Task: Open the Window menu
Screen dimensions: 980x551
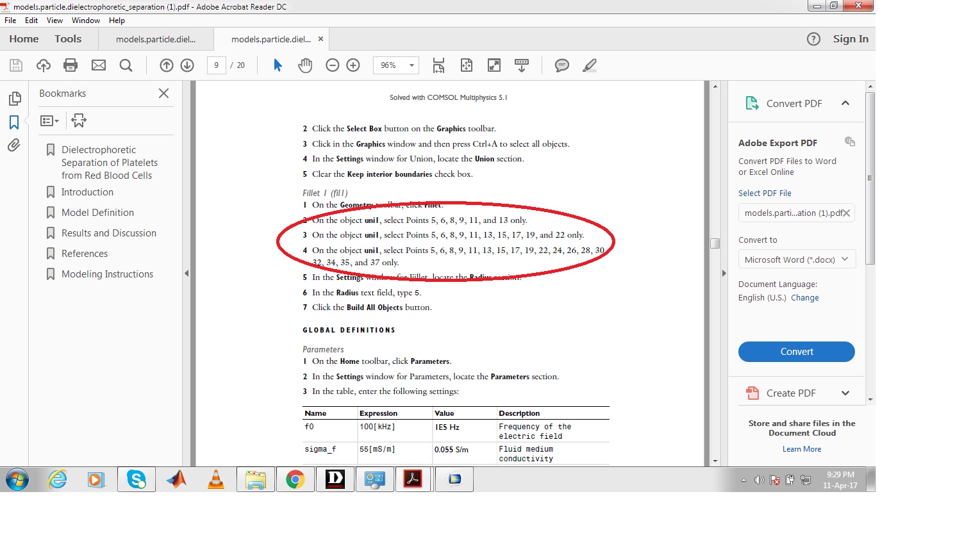Action: pos(85,21)
